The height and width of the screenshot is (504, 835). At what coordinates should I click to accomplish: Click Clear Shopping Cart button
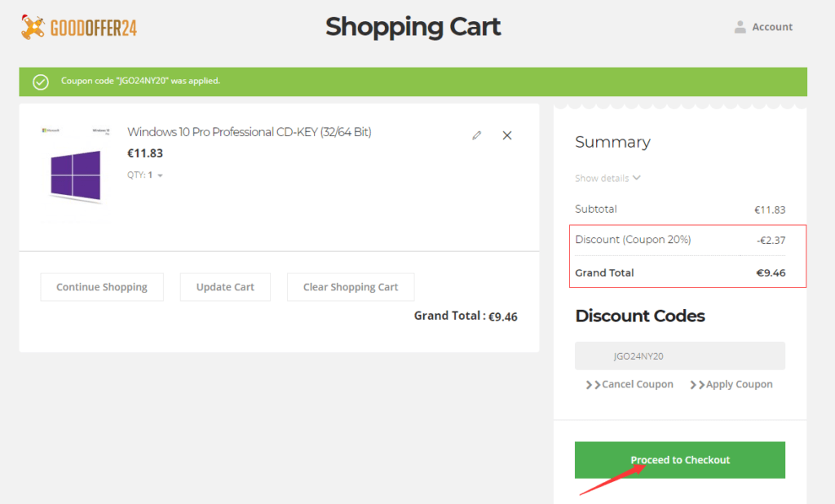[351, 287]
